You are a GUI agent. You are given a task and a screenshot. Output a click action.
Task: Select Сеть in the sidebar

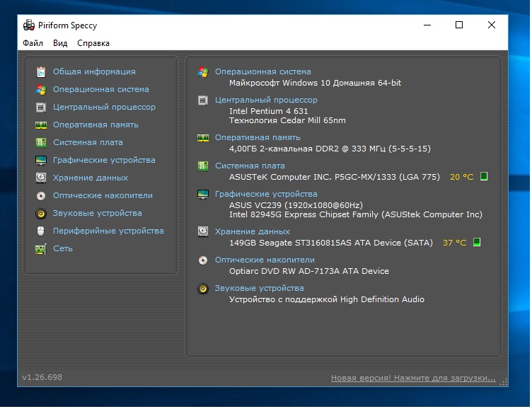63,248
